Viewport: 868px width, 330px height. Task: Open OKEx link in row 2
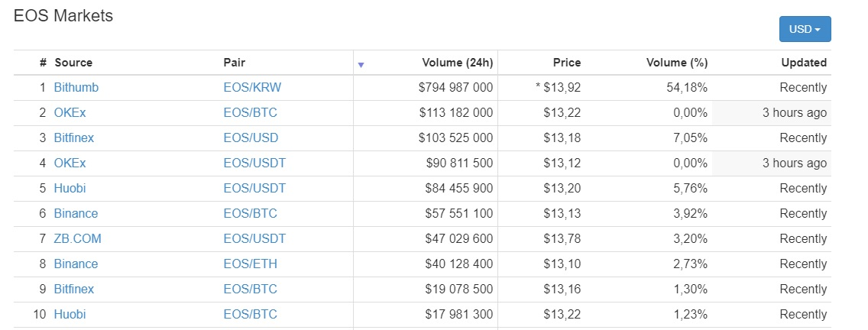[70, 113]
